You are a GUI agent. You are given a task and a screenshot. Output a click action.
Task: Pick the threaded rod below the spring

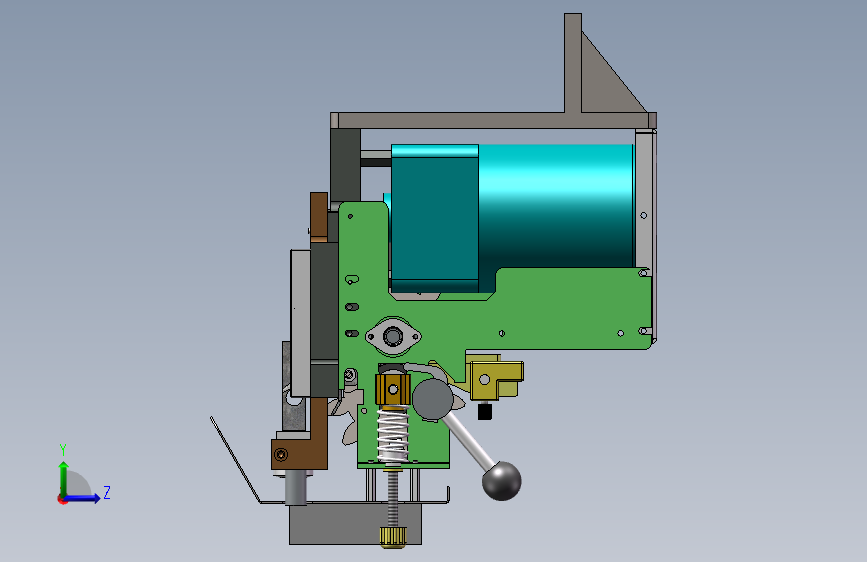[x=393, y=498]
